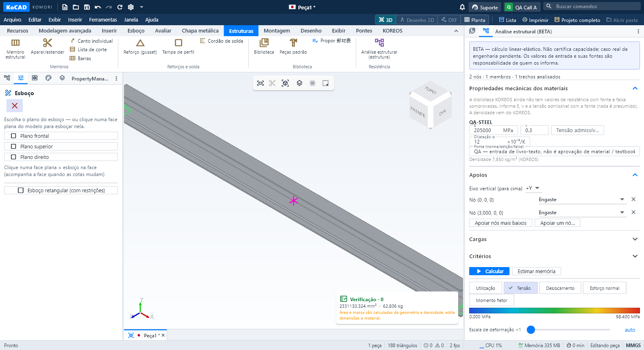
Task: Click the notification bell icon
Action: click(x=462, y=7)
